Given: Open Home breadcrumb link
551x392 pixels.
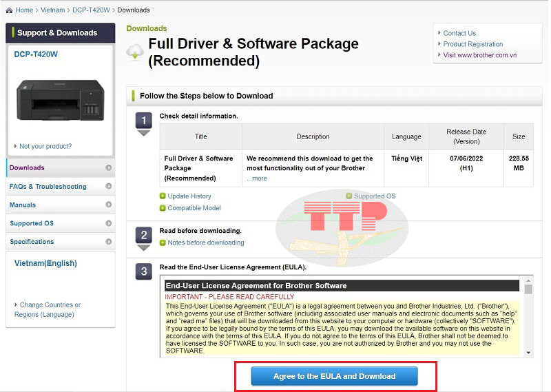Looking at the screenshot, I should (x=24, y=10).
